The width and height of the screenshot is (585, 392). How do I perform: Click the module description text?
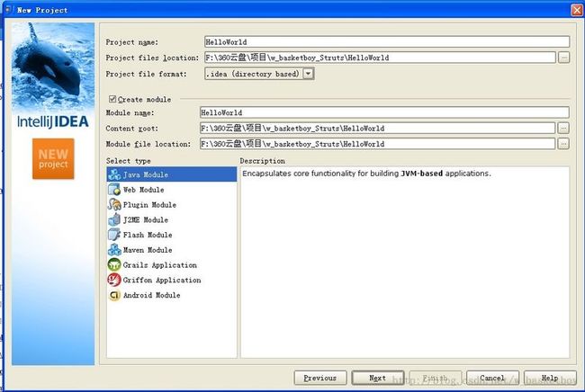[x=366, y=174]
